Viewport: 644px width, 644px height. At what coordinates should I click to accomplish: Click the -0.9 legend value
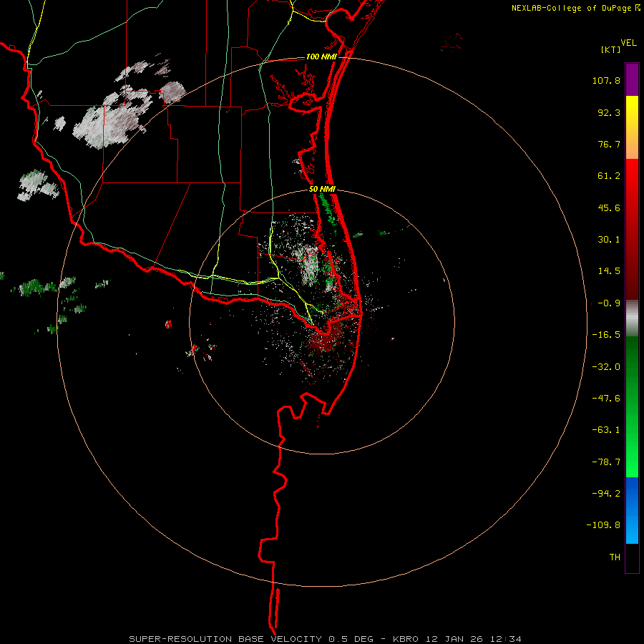pyautogui.click(x=609, y=303)
